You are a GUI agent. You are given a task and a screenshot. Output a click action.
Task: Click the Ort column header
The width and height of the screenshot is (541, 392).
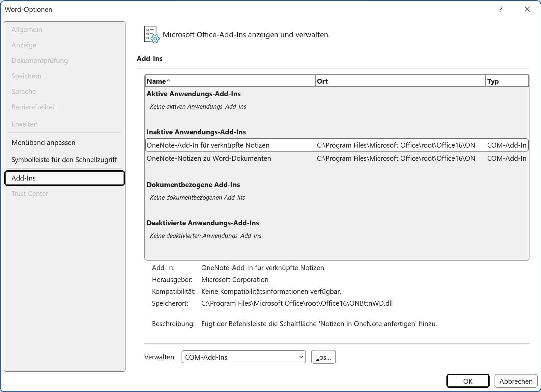coord(400,81)
